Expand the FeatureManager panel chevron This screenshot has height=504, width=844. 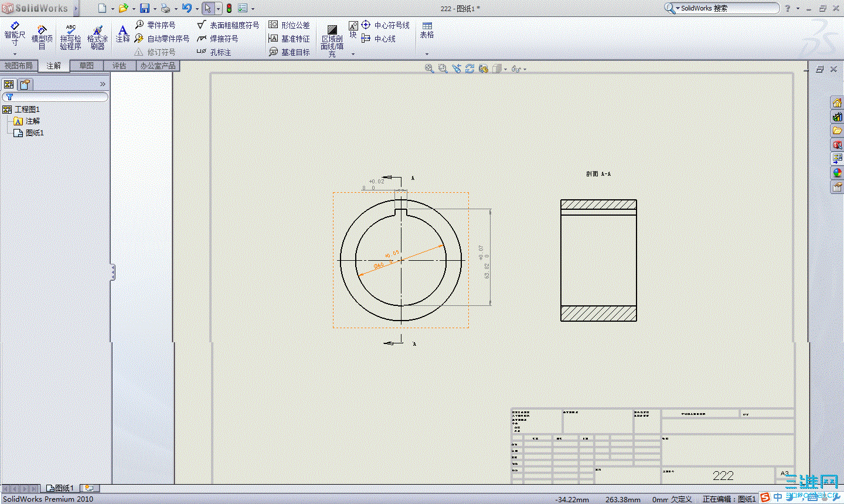click(103, 84)
